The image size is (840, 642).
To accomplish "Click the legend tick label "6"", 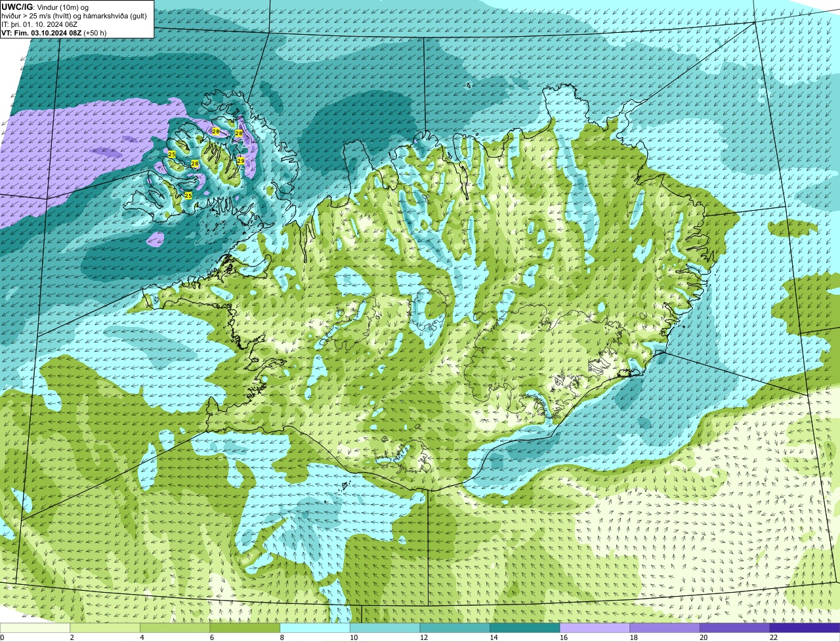I will pyautogui.click(x=211, y=637).
